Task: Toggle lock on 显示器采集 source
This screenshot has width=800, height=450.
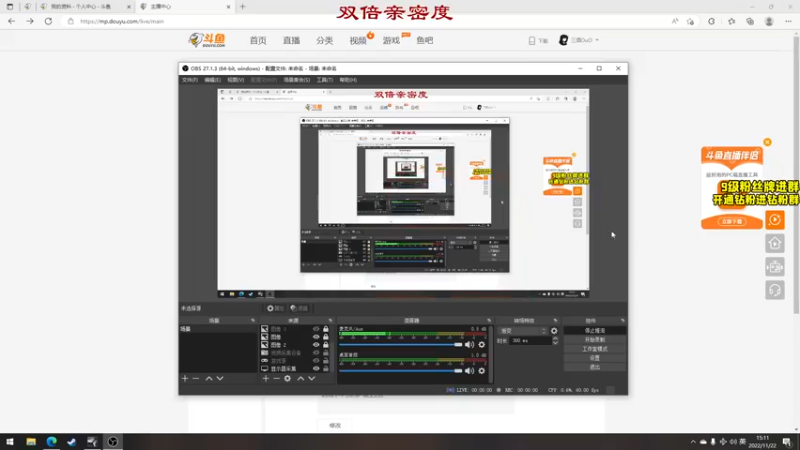Action: pos(326,368)
